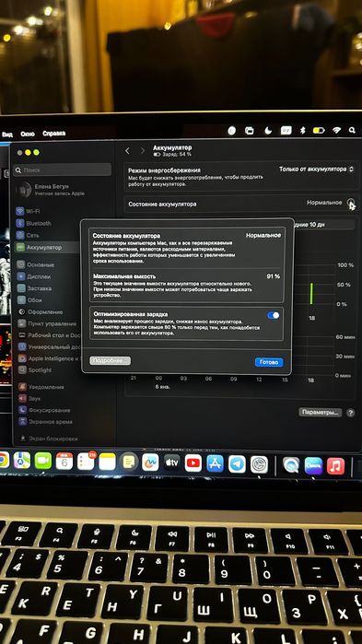Select Аккумулятор in the sidebar
This screenshot has height=644, width=362.
tap(47, 247)
